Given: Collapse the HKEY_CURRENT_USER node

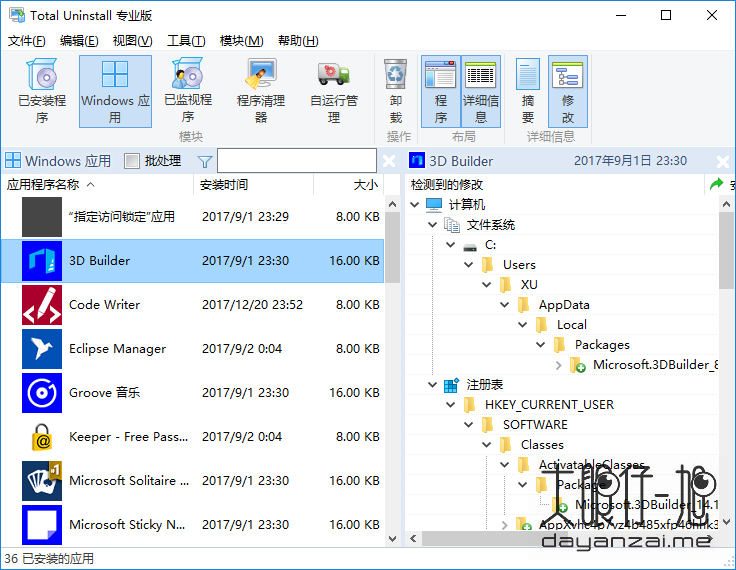Looking at the screenshot, I should click(x=451, y=405).
